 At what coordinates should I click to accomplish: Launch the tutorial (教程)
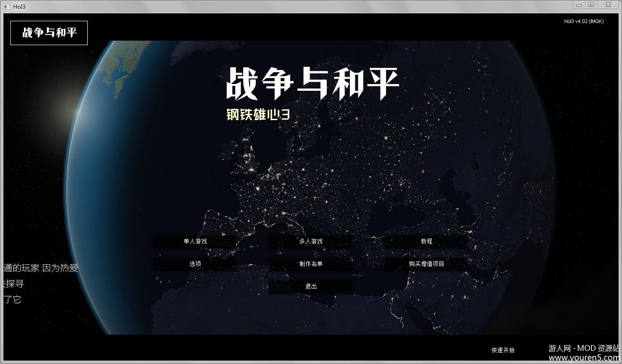[426, 242]
